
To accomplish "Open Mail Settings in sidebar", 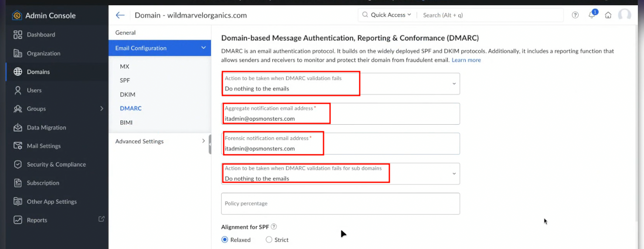I will (44, 146).
